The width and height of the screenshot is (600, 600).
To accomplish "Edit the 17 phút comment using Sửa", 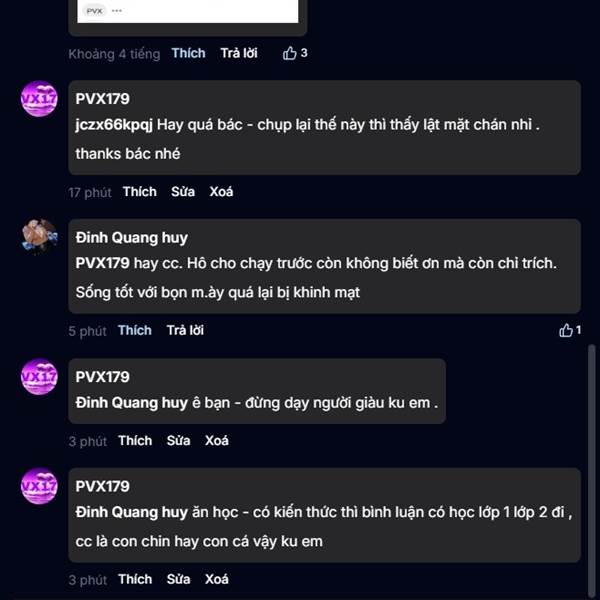I will pyautogui.click(x=183, y=192).
